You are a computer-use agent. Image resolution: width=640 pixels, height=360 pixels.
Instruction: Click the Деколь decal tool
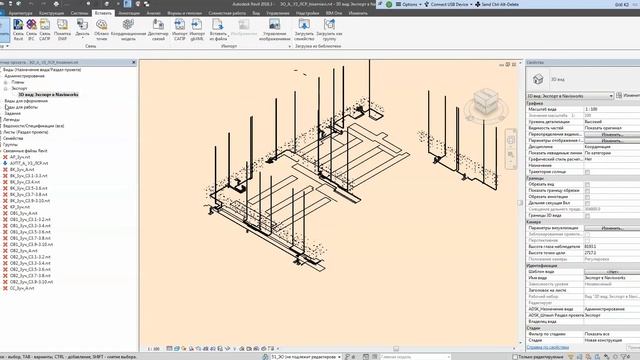[82, 30]
